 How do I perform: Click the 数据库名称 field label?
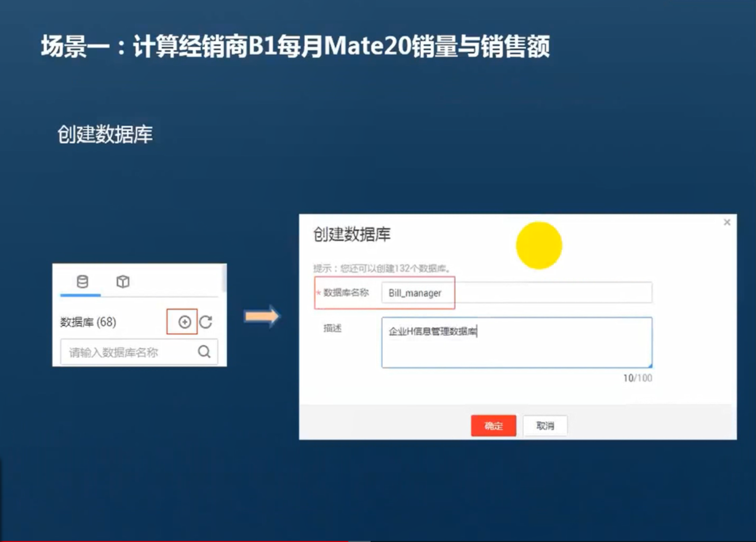point(346,293)
